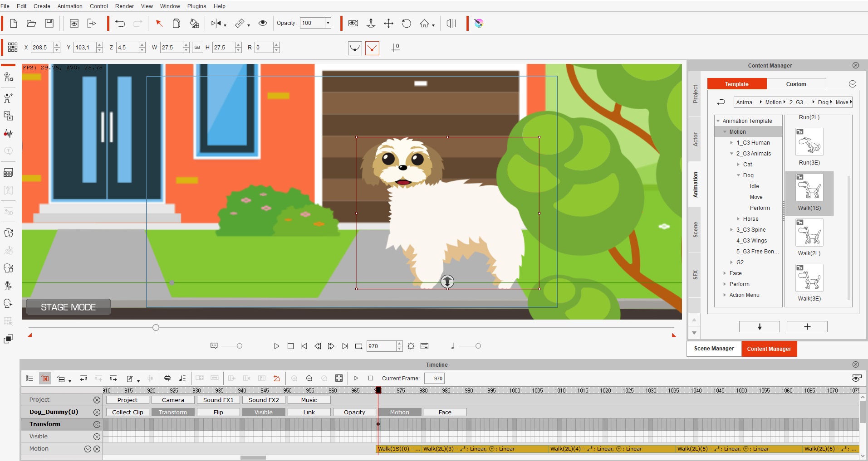Screen dimensions: 868x461
Task: Toggle the Motion track button
Action: tap(400, 412)
